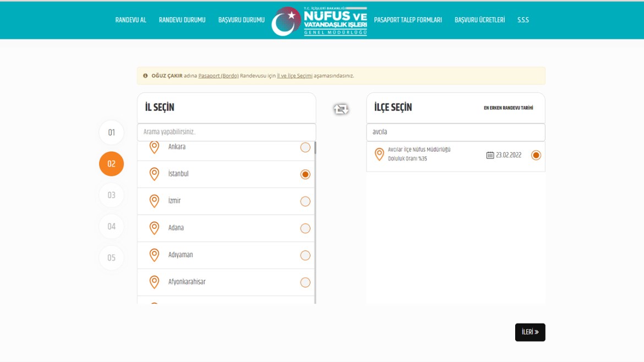This screenshot has height=362, width=644.
Task: Select the Ankara radio button
Action: [x=305, y=147]
